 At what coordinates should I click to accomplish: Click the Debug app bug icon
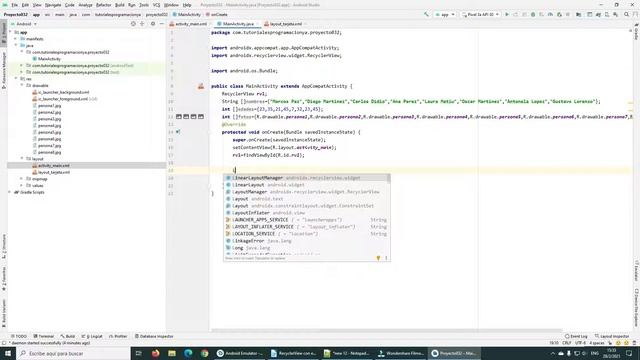533,14
